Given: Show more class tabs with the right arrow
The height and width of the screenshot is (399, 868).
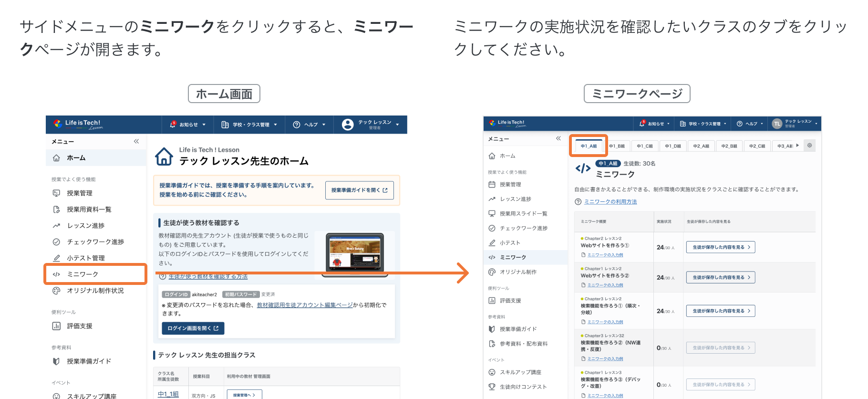Looking at the screenshot, I should point(797,146).
